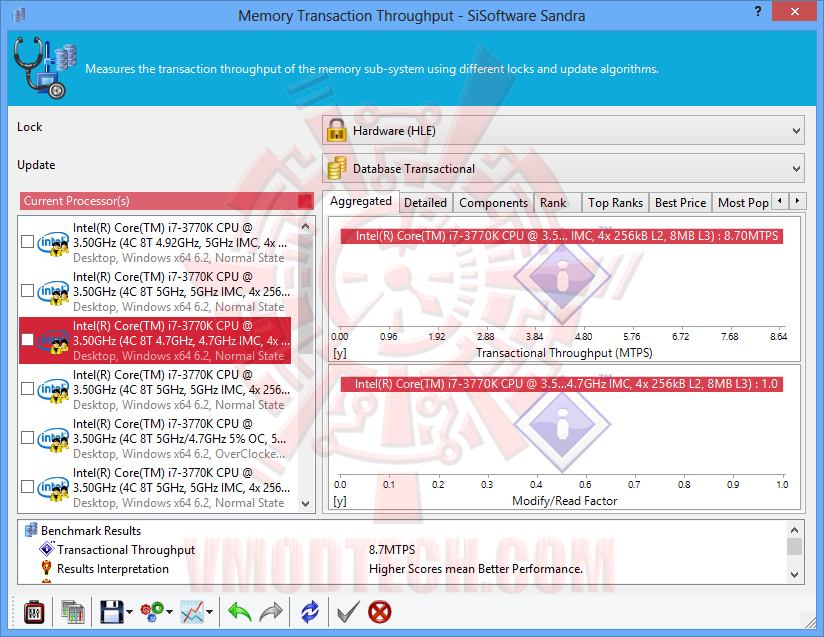
Task: Click the [y] axis toggle in the throughput chart
Action: [x=340, y=353]
